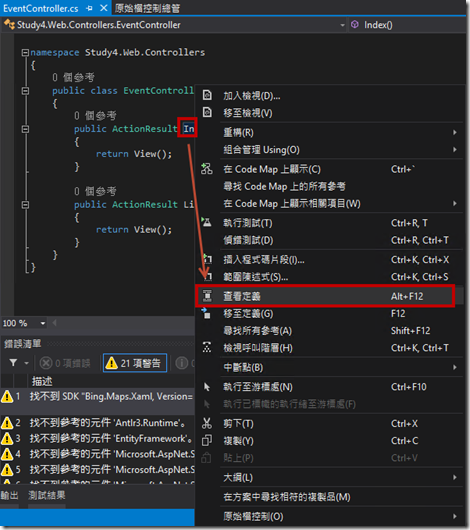Click the scroll-left arrow beside zoom box

pyautogui.click(x=54, y=323)
